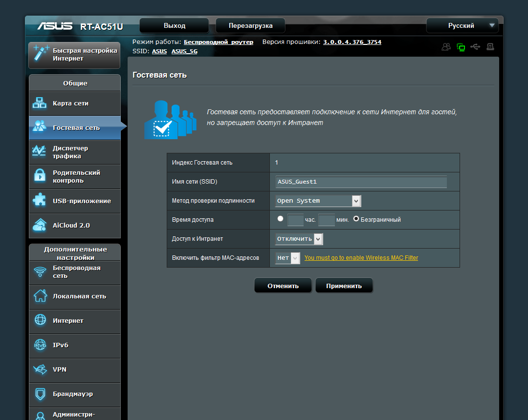528x420 pixels.
Task: Click the Перезагрузка button
Action: pyautogui.click(x=250, y=25)
